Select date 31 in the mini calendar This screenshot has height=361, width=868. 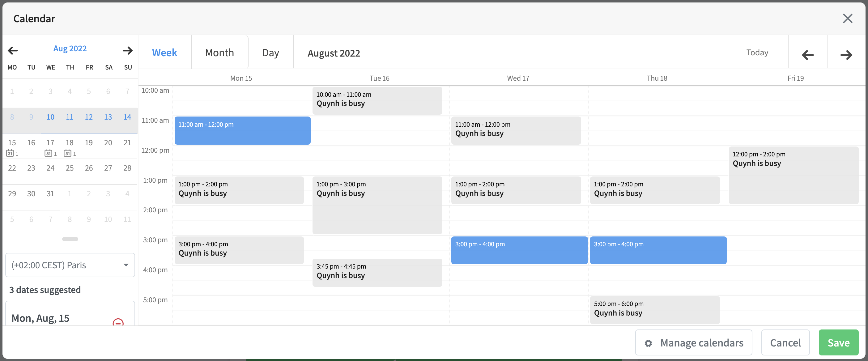[x=51, y=193]
